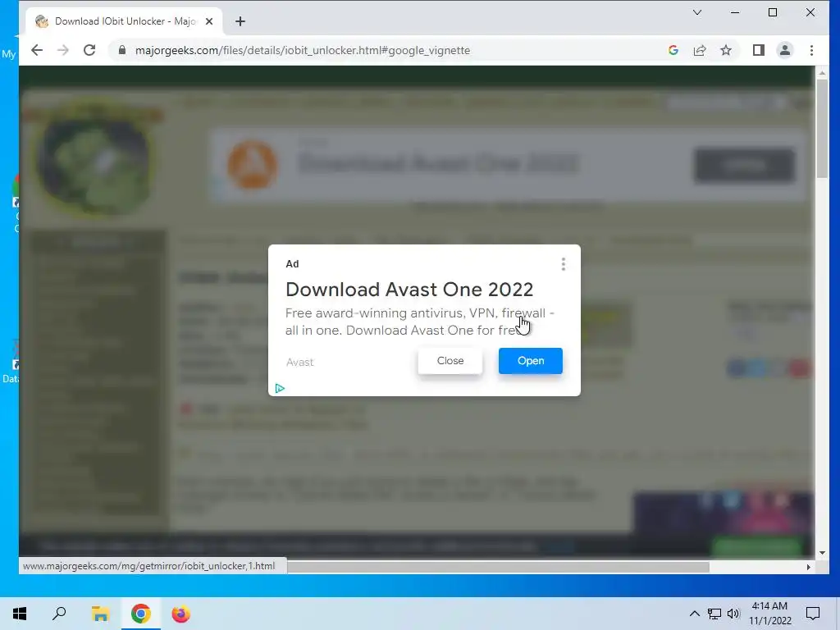Click the address bar URL field
840x630 pixels.
(303, 50)
